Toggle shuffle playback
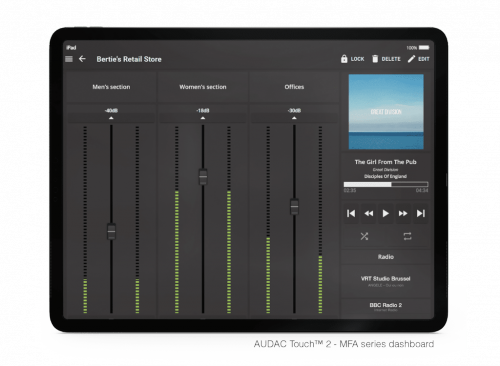 pyautogui.click(x=364, y=236)
